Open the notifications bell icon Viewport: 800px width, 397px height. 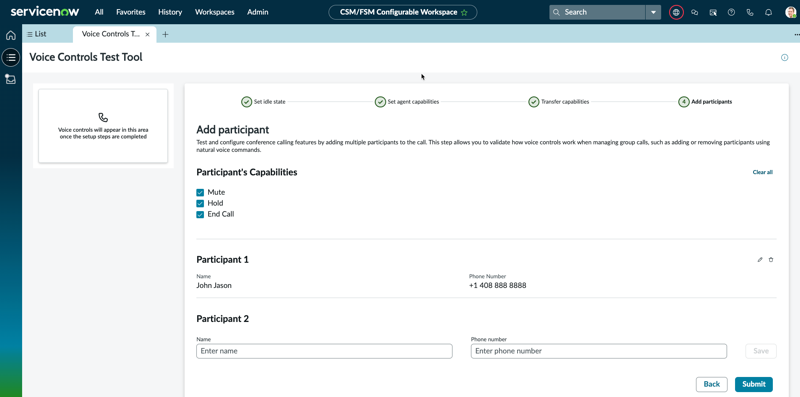[x=768, y=12]
